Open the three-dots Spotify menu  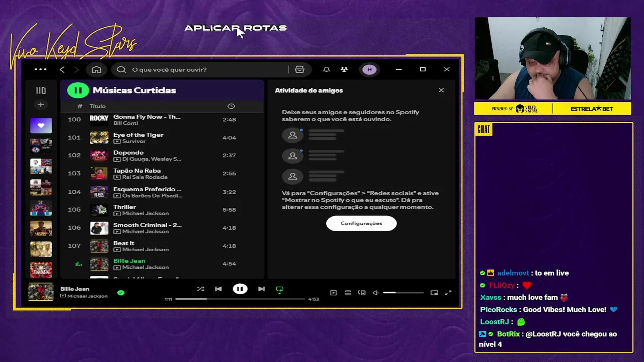pos(40,69)
